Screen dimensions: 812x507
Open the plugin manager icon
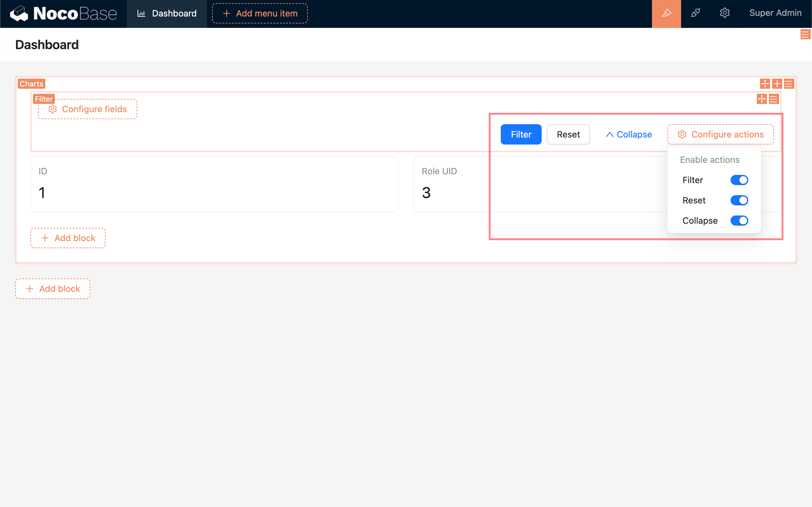[x=695, y=13]
